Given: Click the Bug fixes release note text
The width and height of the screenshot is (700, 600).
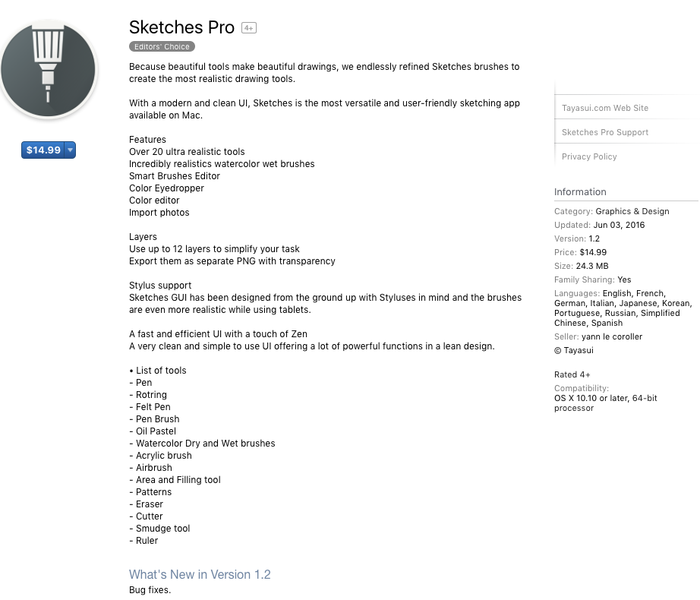Looking at the screenshot, I should click(x=150, y=590).
